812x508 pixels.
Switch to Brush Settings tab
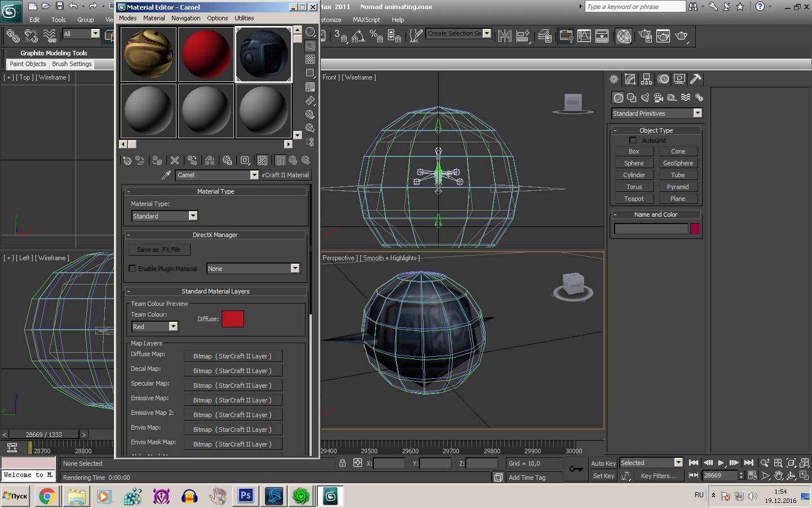pos(72,64)
